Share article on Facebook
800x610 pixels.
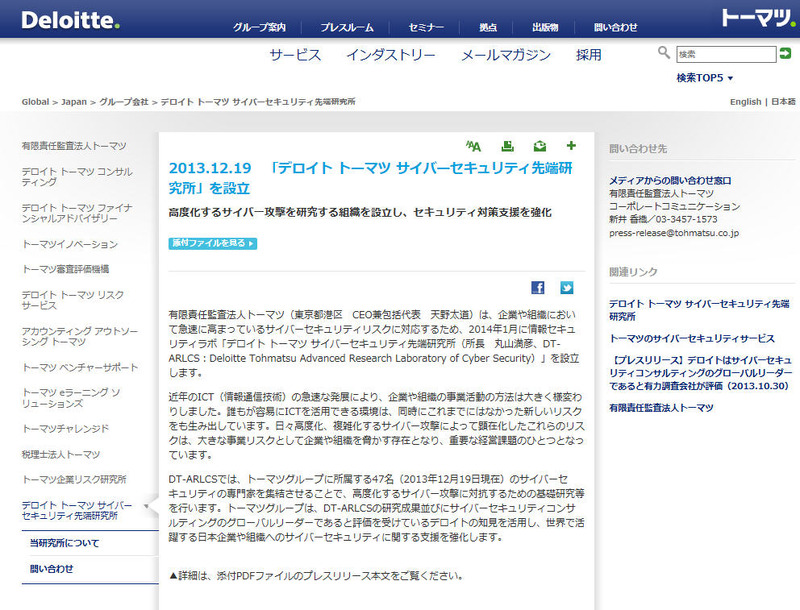coord(538,288)
